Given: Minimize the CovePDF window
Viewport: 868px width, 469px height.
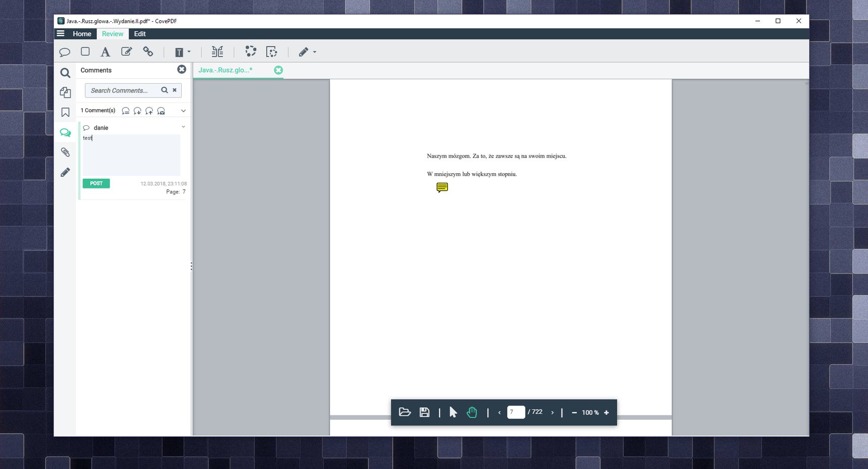Looking at the screenshot, I should pos(757,21).
